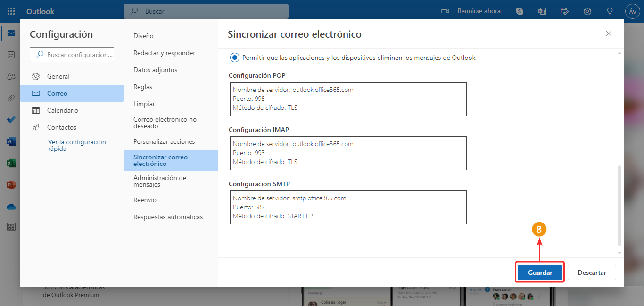Click the 'Configuración SMTP' heading
644x306 pixels.
pos(259,184)
